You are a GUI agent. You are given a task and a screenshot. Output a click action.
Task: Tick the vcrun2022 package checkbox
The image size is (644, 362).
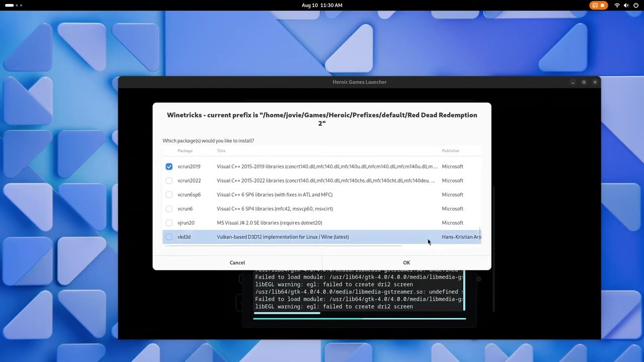[169, 180]
